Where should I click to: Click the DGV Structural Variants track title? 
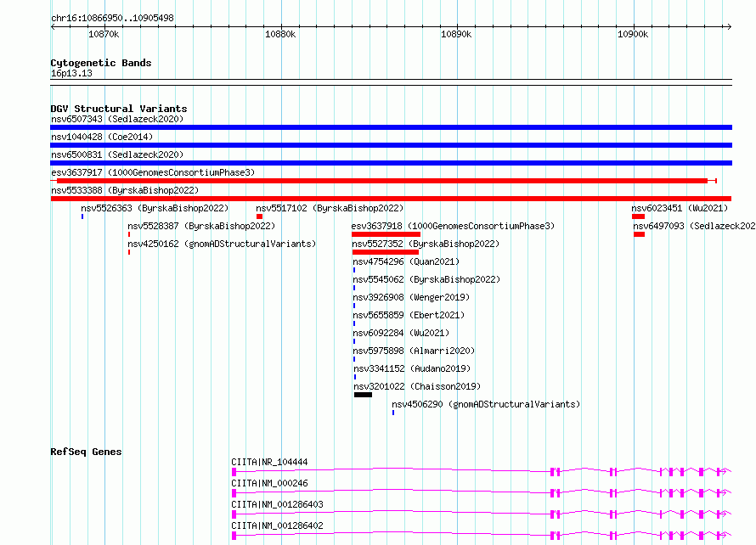click(119, 109)
